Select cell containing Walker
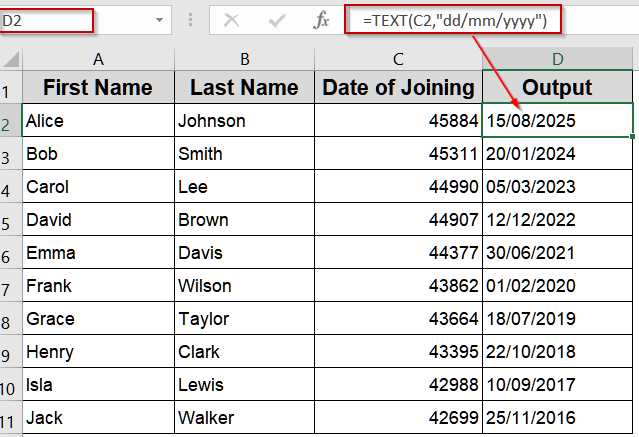The image size is (639, 437). pyautogui.click(x=245, y=417)
